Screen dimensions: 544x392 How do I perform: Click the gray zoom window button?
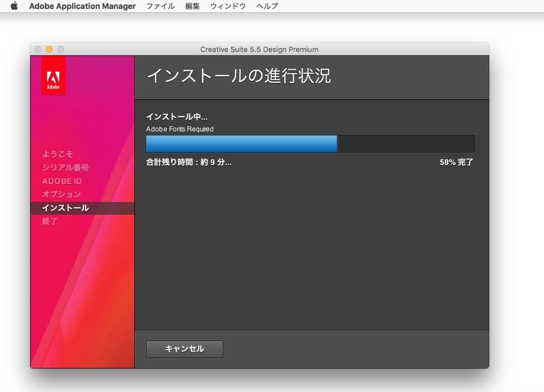tap(60, 49)
